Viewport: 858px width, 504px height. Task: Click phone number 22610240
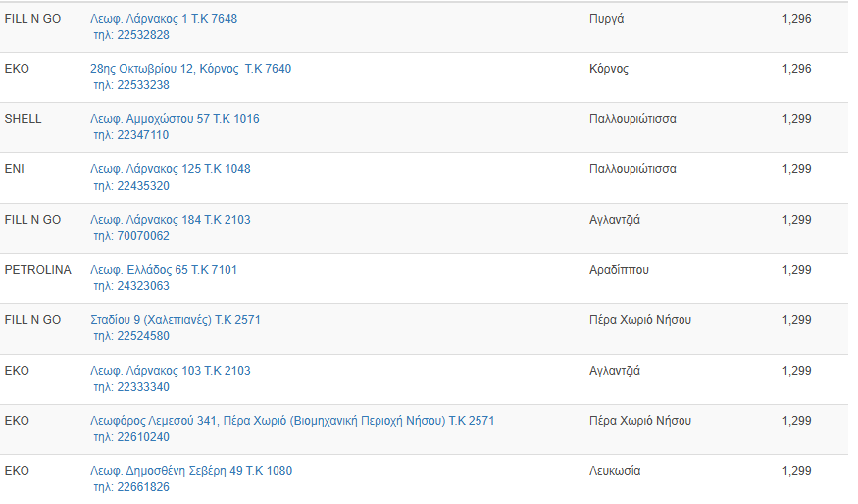(131, 437)
